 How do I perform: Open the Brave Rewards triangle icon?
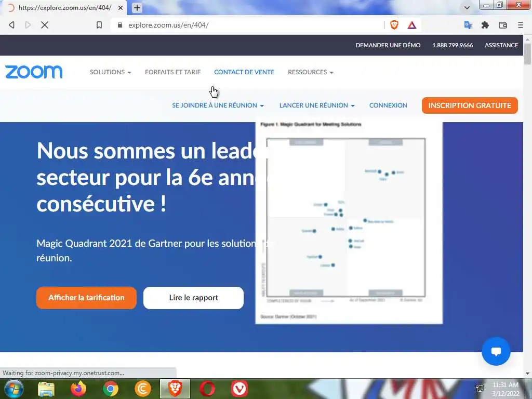[412, 25]
